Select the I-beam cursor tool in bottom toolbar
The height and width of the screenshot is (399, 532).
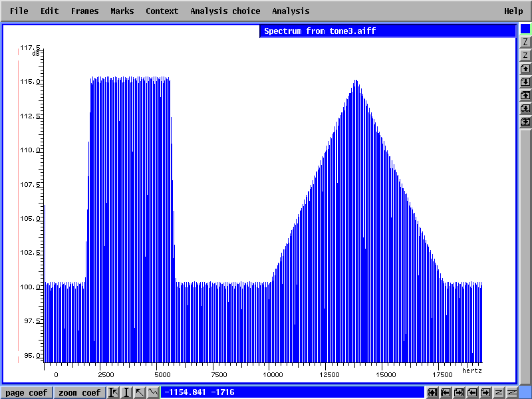[126, 392]
